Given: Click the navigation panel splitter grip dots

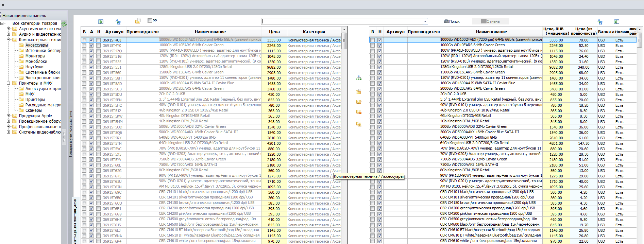Looking at the screenshot, I should (x=64, y=137).
